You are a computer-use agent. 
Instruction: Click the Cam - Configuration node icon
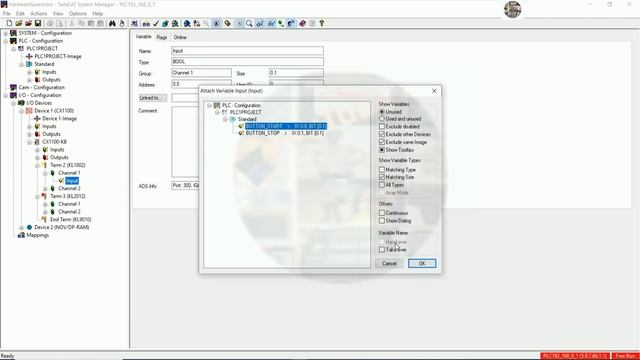click(x=13, y=87)
